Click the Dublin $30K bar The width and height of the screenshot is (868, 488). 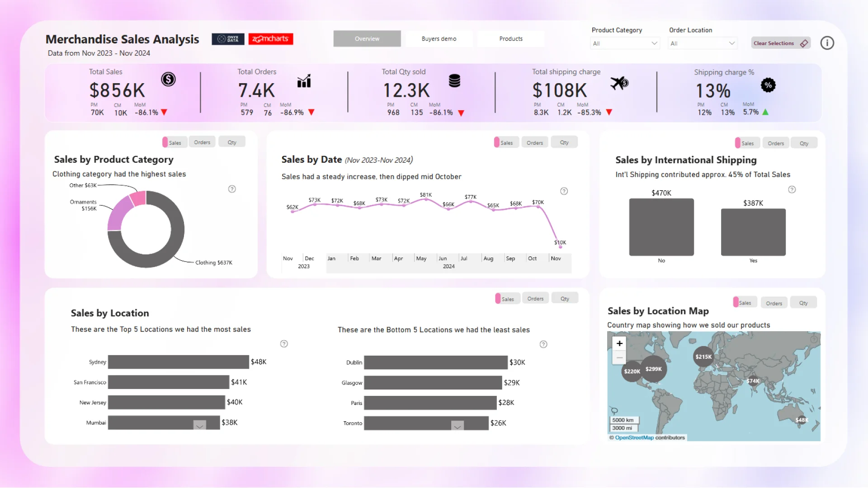click(436, 362)
